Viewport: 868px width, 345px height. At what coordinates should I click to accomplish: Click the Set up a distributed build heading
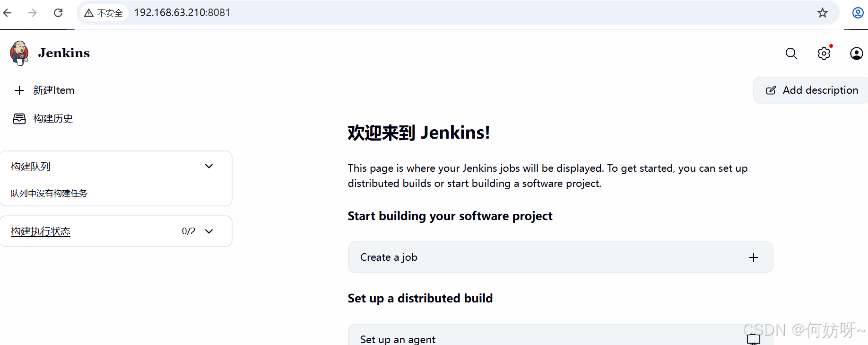click(x=420, y=299)
